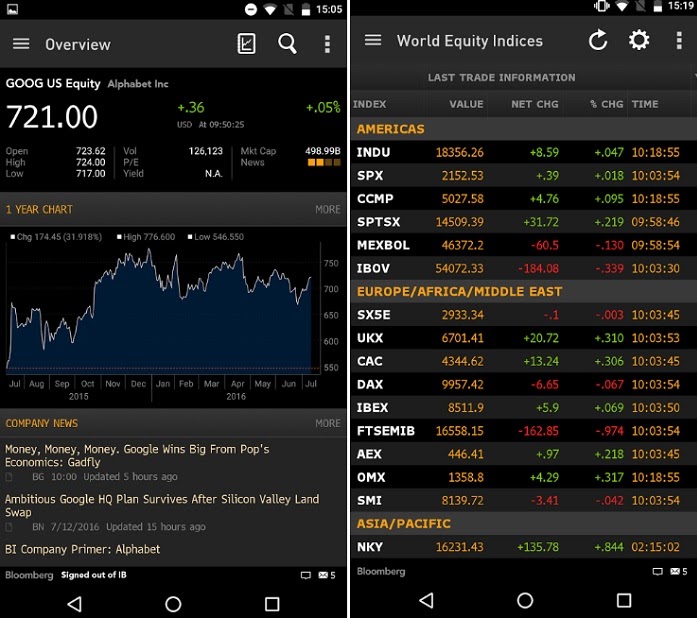Open the AEX index row
697x618 pixels.
(524, 454)
